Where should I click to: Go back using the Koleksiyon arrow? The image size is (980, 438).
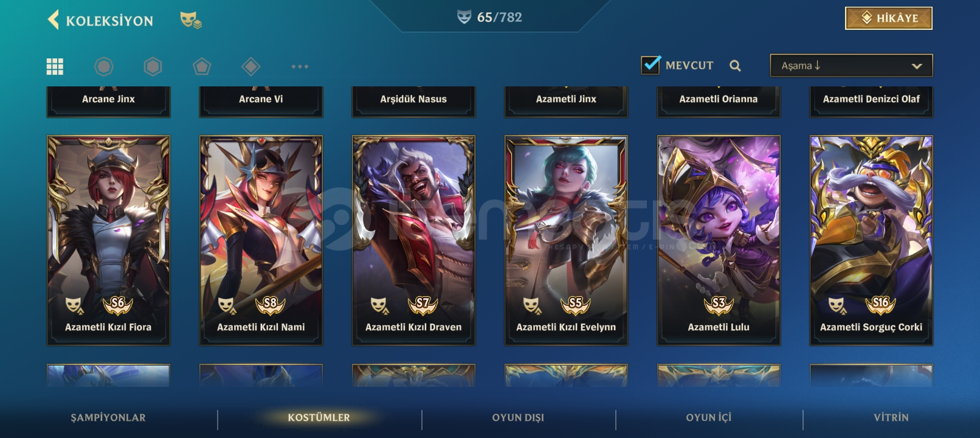point(53,19)
